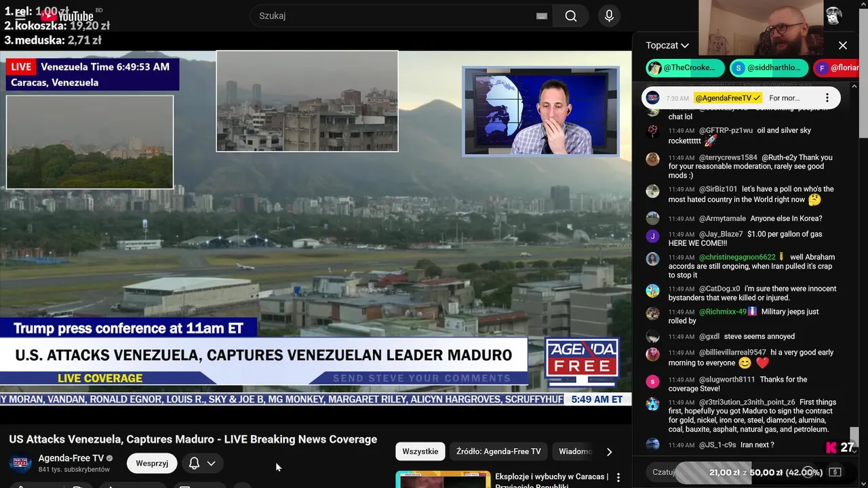
Task: Click the search magnifier button
Action: pyautogui.click(x=571, y=16)
